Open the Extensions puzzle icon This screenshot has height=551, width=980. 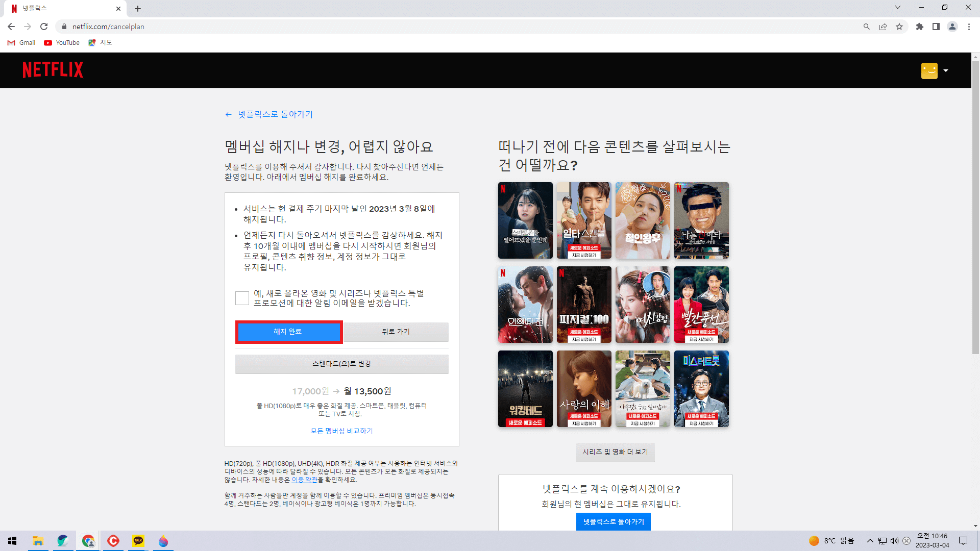pos(919,27)
